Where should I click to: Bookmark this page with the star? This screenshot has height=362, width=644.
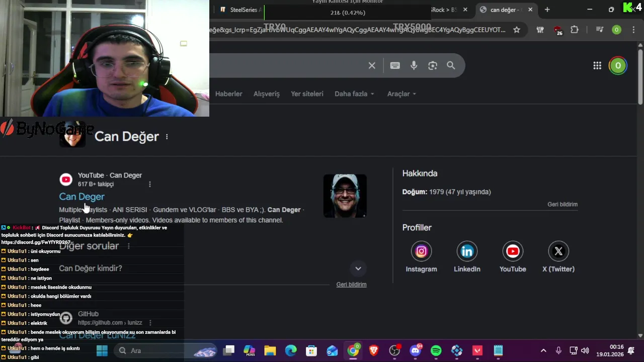click(517, 30)
